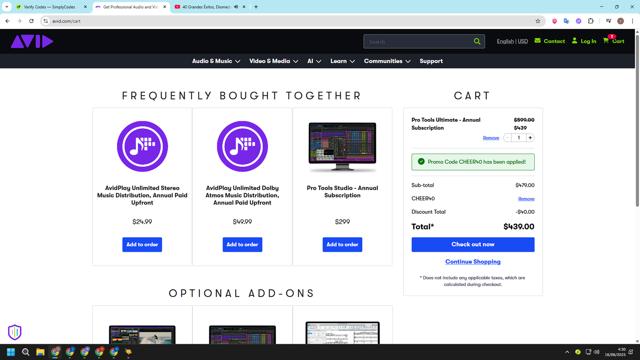Click the site information icon in address bar
This screenshot has width=640, height=360.
coord(46,21)
